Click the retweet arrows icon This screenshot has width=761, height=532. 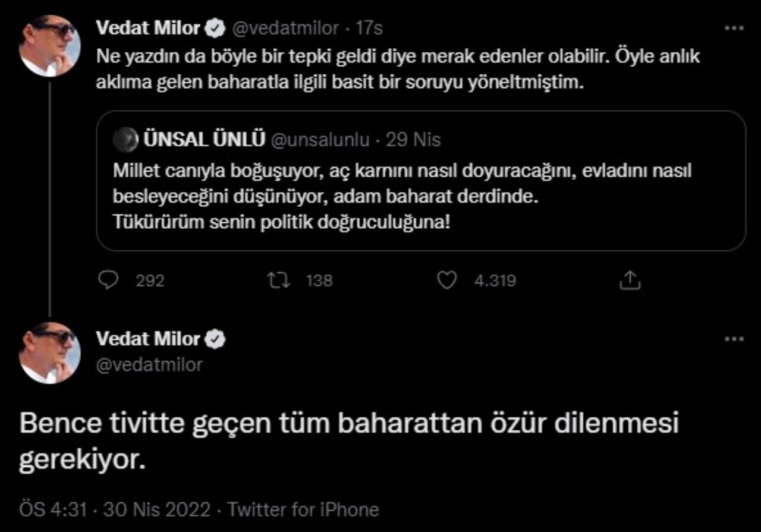coord(279,280)
